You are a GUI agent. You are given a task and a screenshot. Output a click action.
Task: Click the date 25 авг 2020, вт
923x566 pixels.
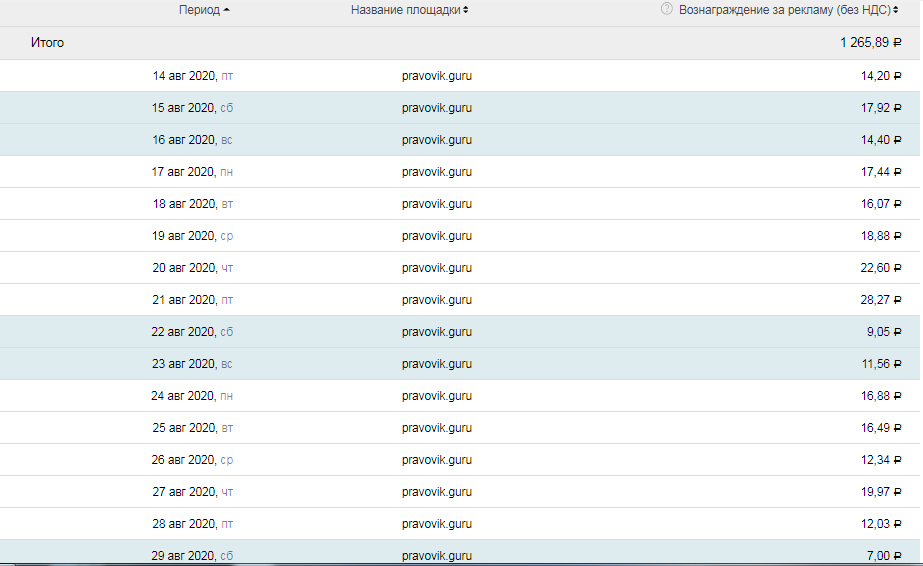[192, 428]
